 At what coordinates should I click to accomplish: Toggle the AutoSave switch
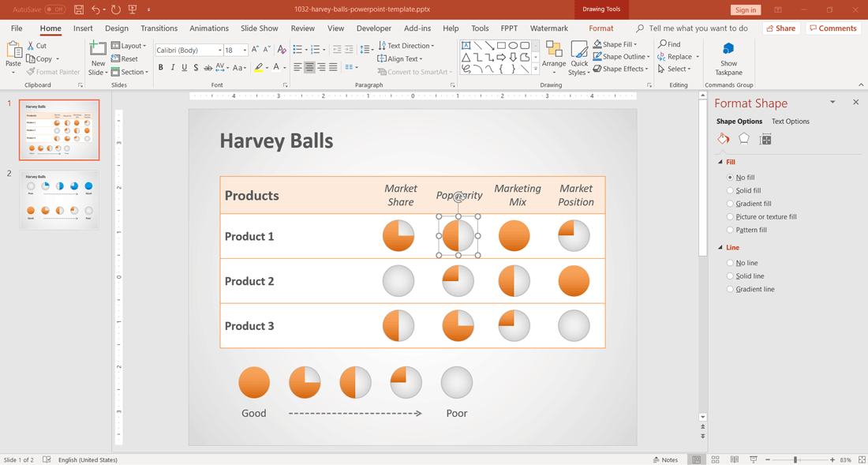pyautogui.click(x=54, y=9)
